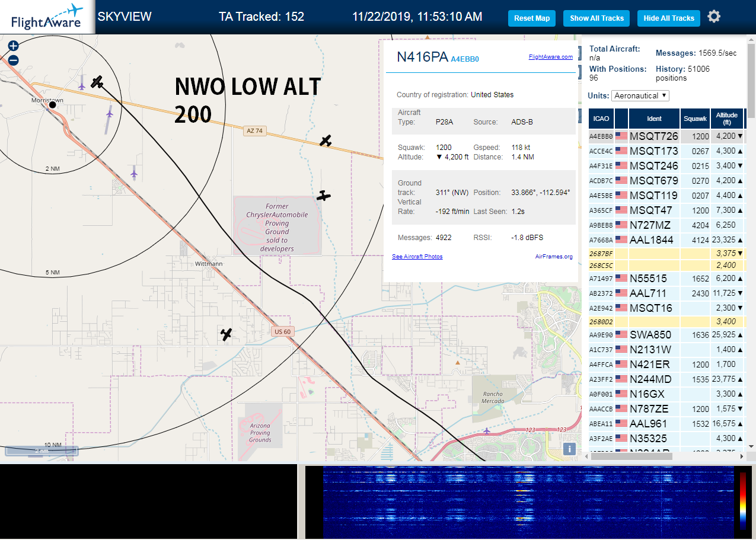Click the A4EBB0 hex code next to N416PA

pos(465,59)
